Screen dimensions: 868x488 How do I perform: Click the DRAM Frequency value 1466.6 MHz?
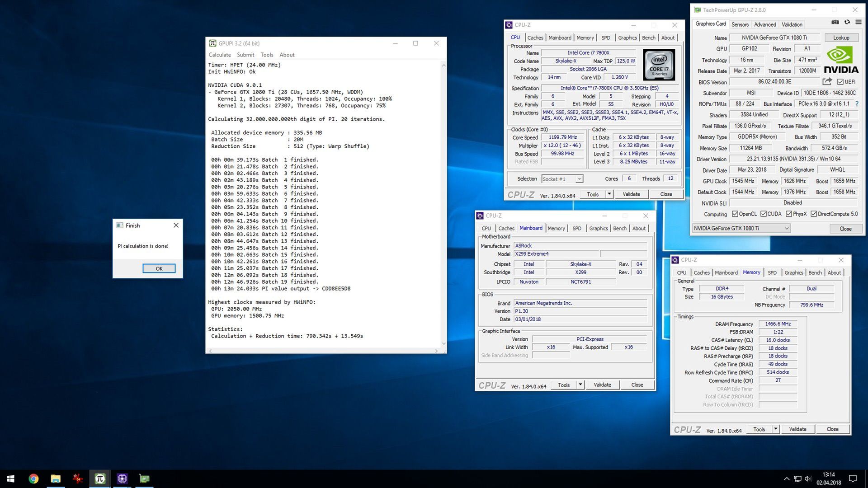(x=778, y=324)
